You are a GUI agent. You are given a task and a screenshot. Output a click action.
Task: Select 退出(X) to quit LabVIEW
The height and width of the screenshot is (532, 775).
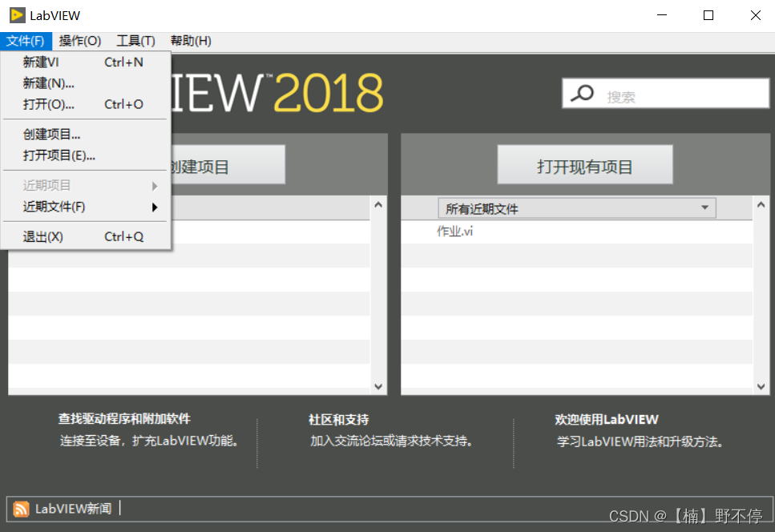[x=40, y=236]
